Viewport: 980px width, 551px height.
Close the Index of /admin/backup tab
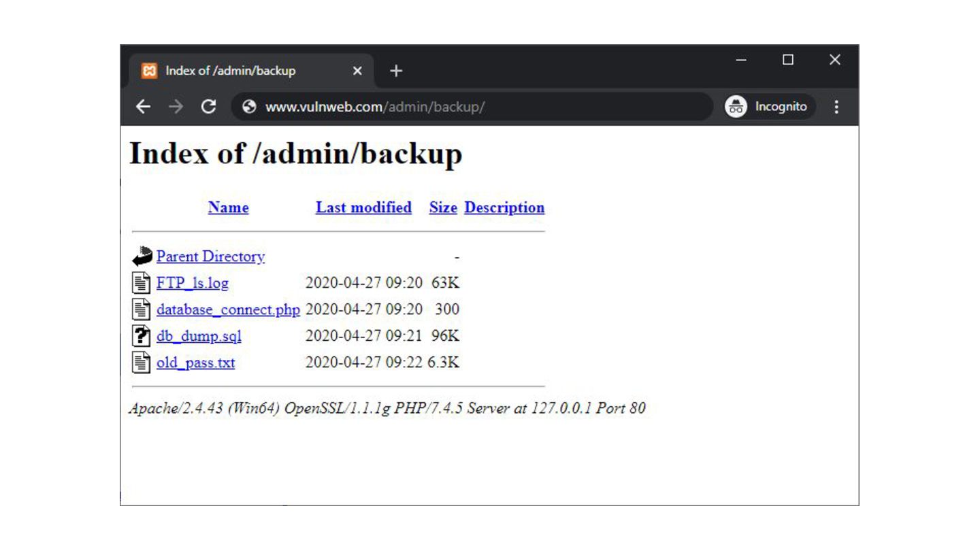(x=357, y=71)
